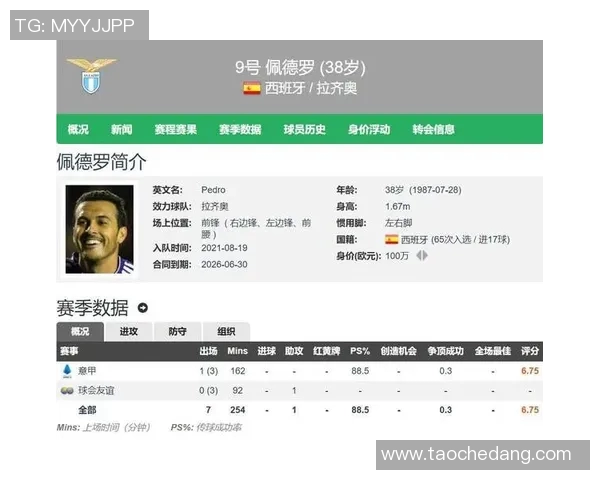Toggle the 身价 currency arrows icon
The width and height of the screenshot is (600, 480).
422,255
